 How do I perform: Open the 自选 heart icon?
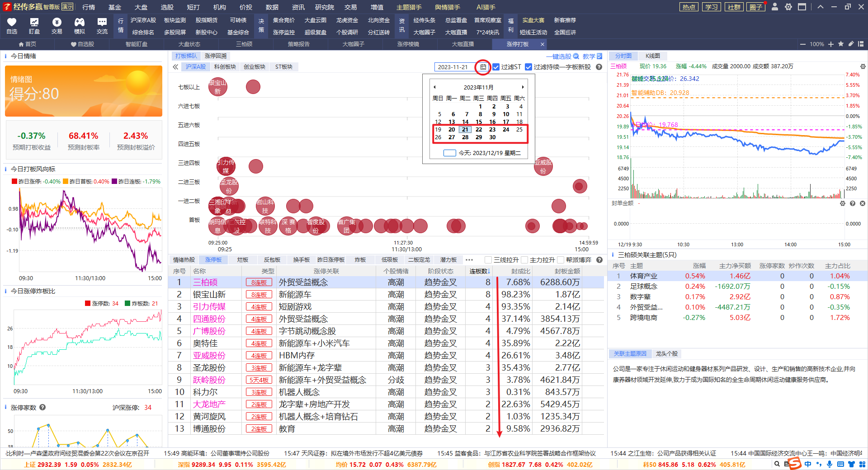click(12, 22)
